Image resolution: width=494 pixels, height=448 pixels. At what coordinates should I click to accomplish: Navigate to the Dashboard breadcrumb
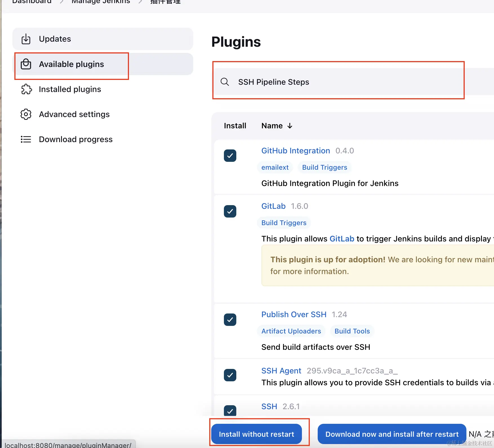click(32, 1)
